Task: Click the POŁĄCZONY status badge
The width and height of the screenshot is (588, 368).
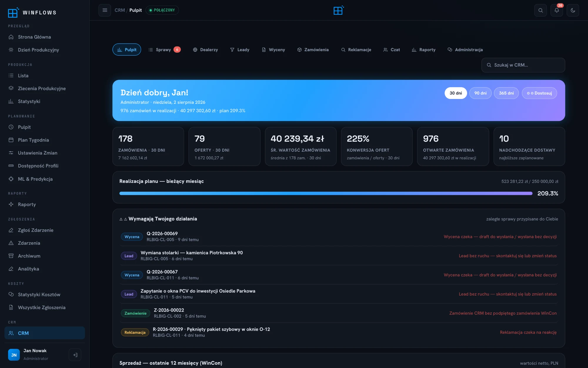Action: coord(162,10)
